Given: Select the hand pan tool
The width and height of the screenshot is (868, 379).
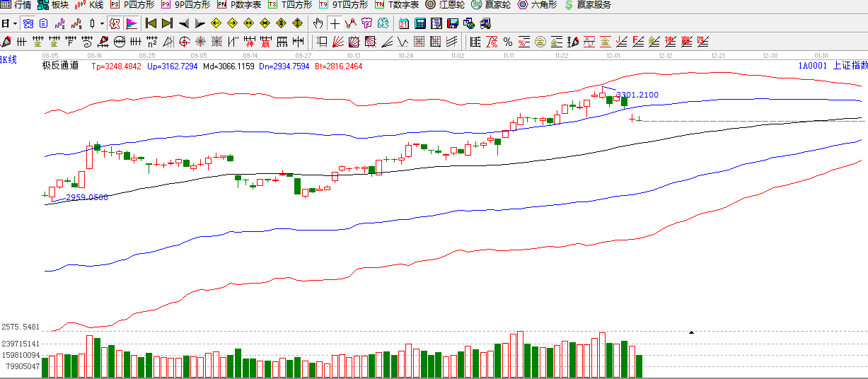Looking at the screenshot, I should (x=319, y=23).
